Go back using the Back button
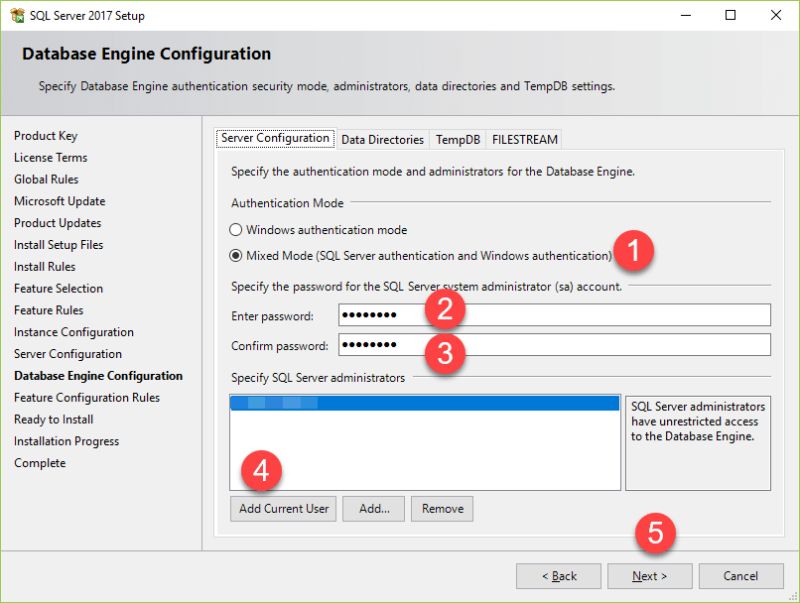Image resolution: width=800 pixels, height=603 pixels. pyautogui.click(x=558, y=576)
